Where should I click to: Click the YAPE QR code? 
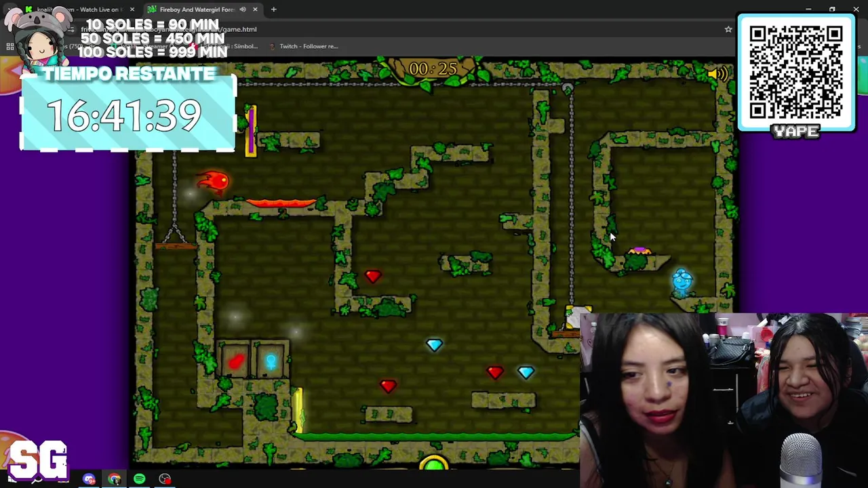pos(795,73)
